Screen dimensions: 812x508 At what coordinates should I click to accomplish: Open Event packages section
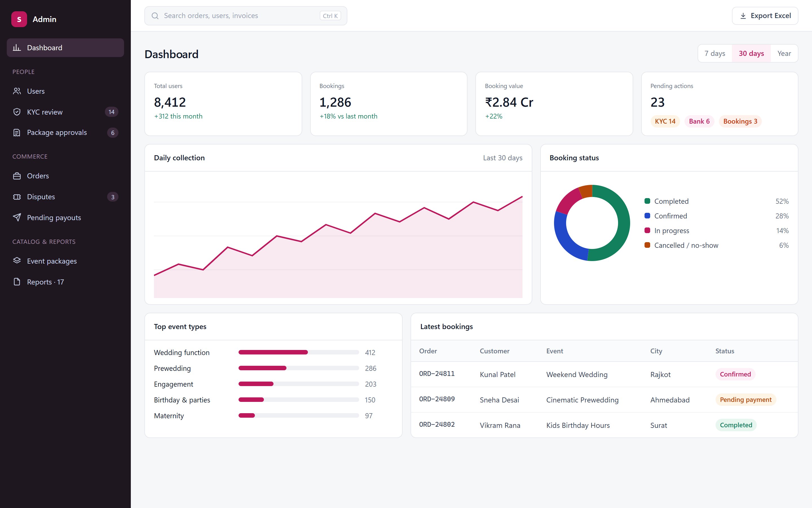(x=65, y=261)
